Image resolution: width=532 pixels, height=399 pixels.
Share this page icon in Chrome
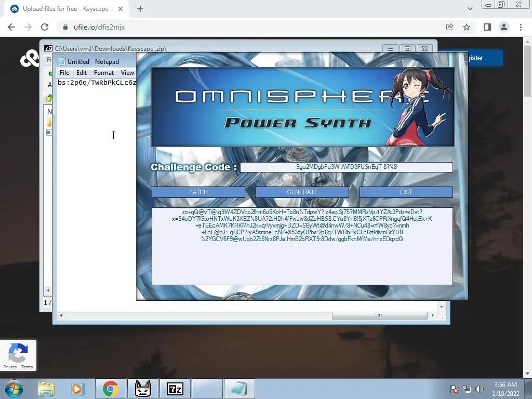click(x=450, y=27)
